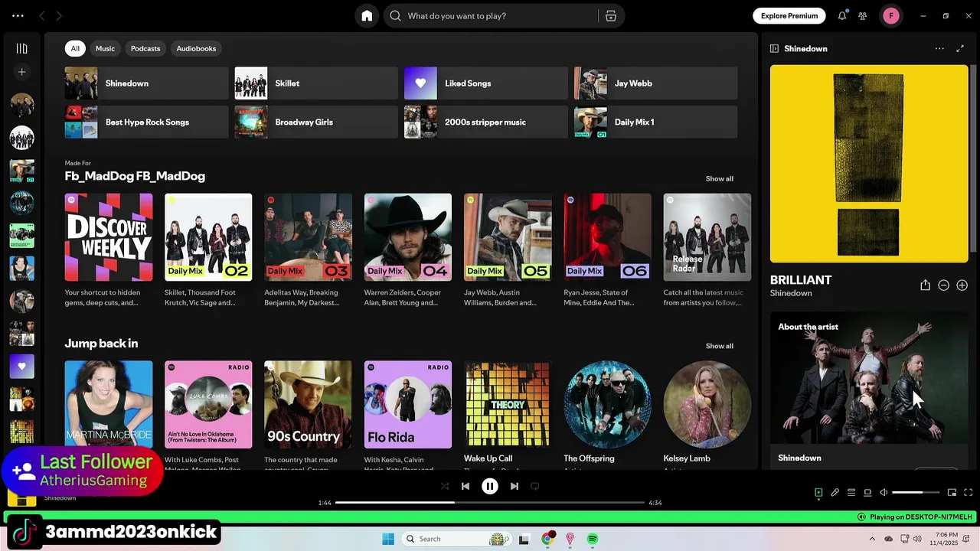This screenshot has width=980, height=551.
Task: Toggle repeat mode
Action: tap(535, 486)
